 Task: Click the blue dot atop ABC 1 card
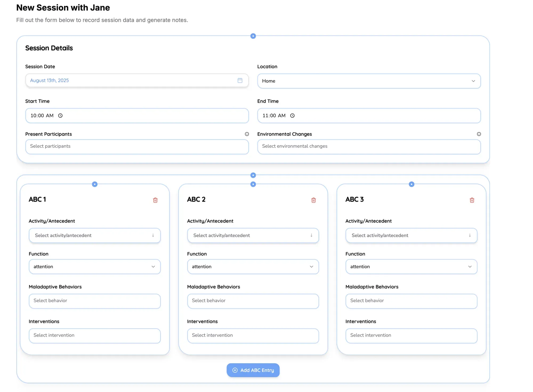[x=95, y=184]
